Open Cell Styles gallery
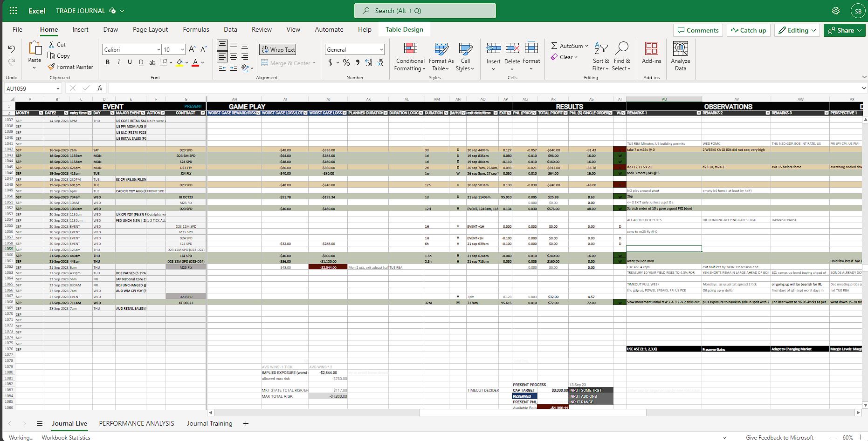The image size is (868, 441). (465, 57)
